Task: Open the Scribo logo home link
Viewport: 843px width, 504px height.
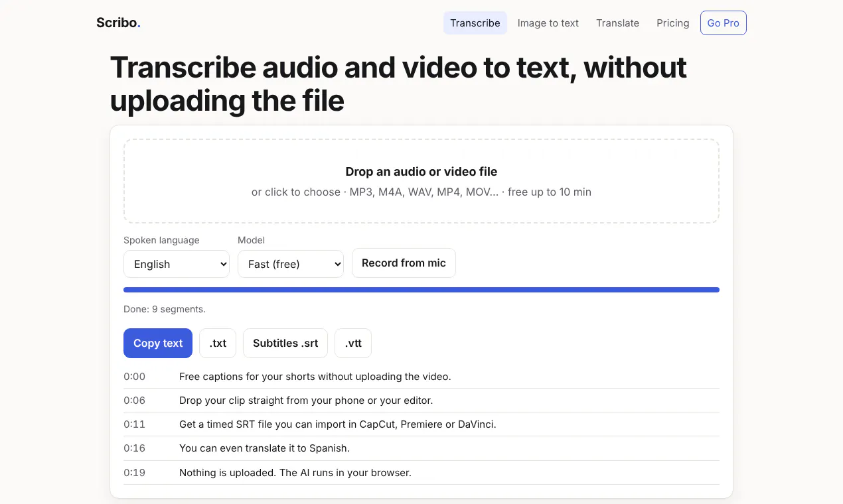Action: (x=118, y=23)
